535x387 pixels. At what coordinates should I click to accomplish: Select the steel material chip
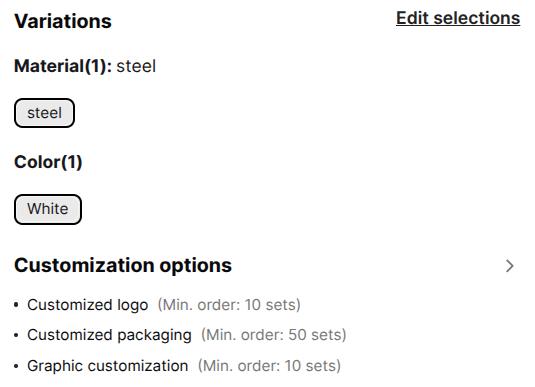pos(44,113)
